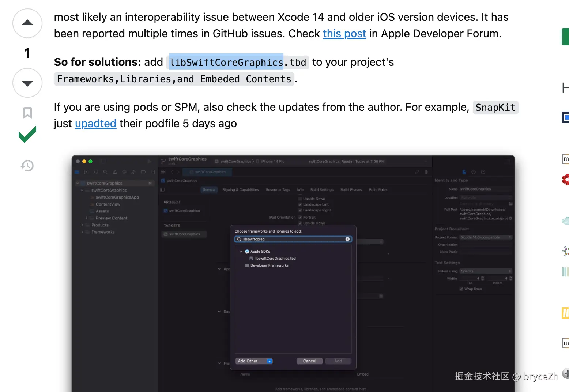569x392 pixels.
Task: Downvote this answer
Action: (x=27, y=83)
